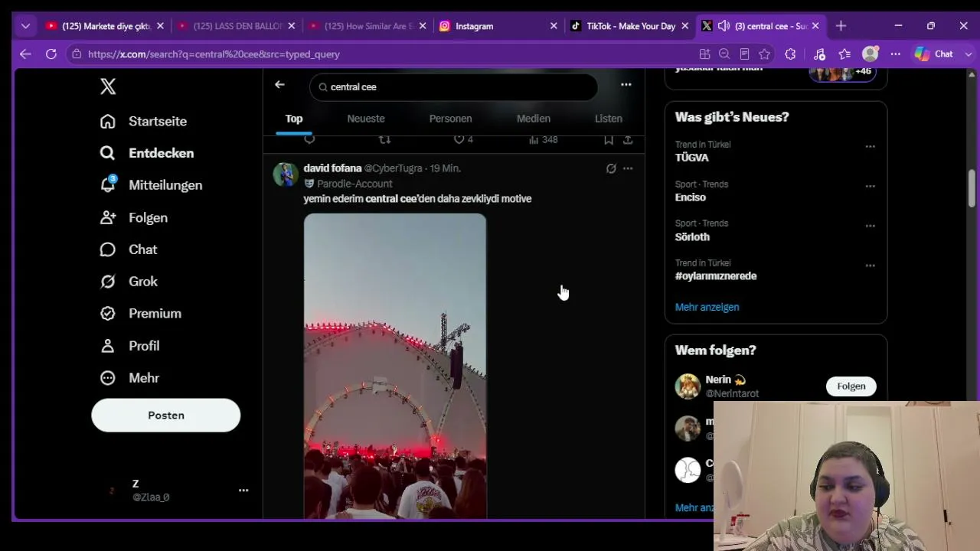Switch to the Instagram browser tab
The image size is (980, 551).
pos(498,26)
